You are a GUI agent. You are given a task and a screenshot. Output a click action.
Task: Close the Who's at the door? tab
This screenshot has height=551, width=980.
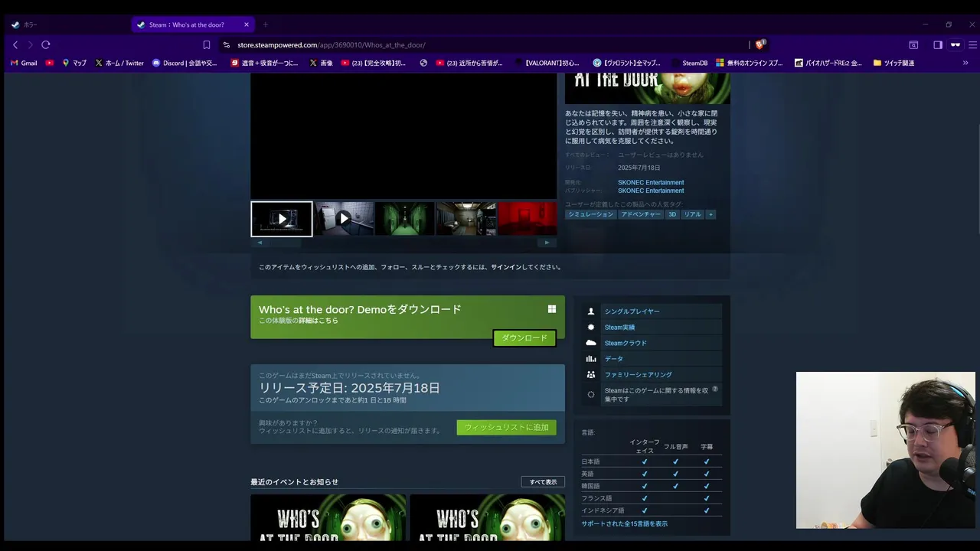pyautogui.click(x=247, y=24)
